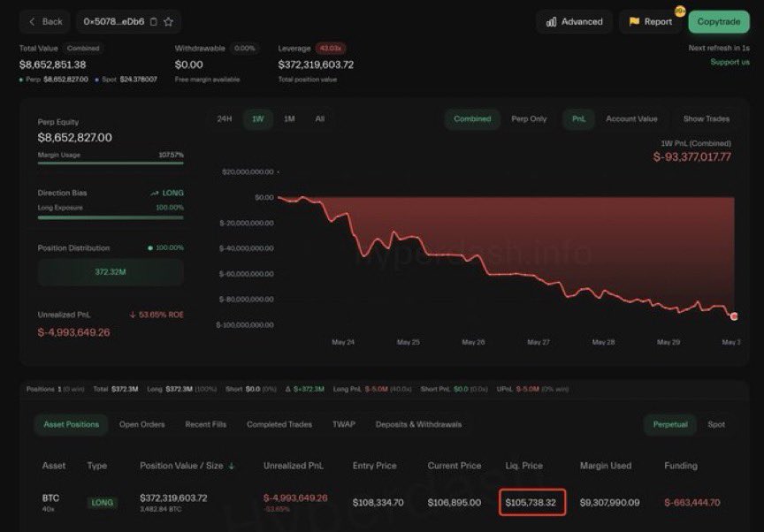Open the Open Orders tab
This screenshot has width=764, height=532.
141,424
